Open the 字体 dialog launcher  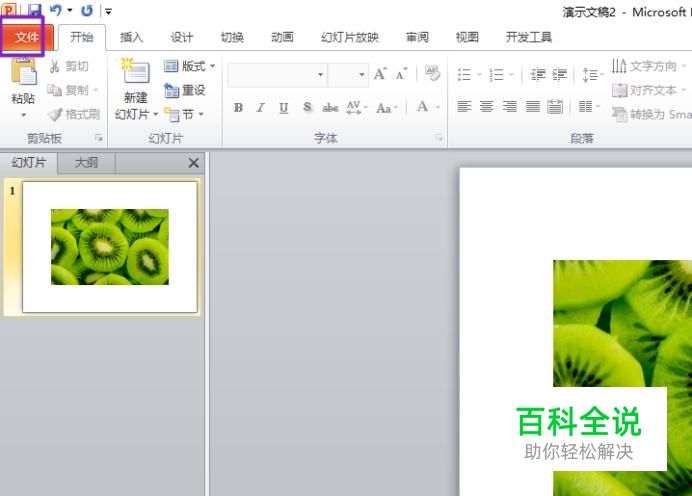coord(439,138)
